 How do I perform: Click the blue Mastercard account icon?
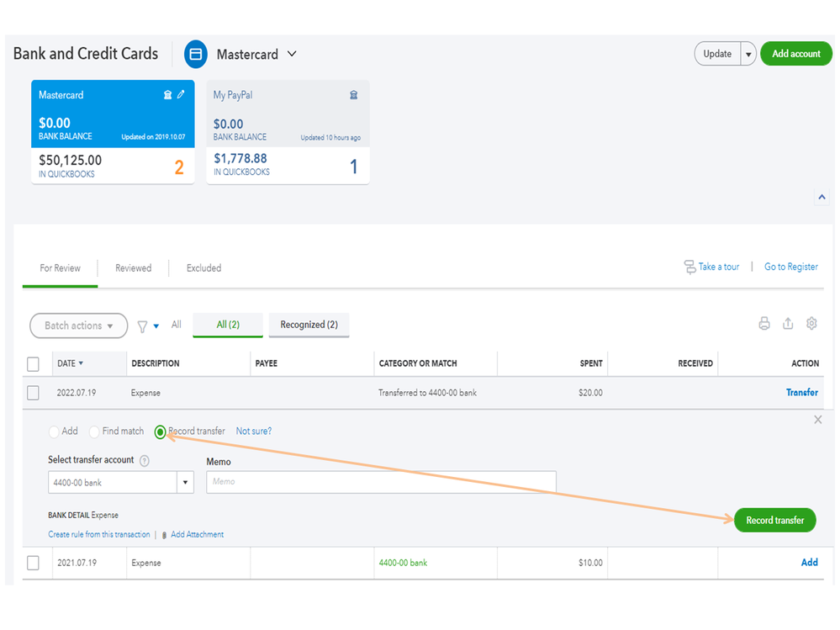click(x=196, y=54)
